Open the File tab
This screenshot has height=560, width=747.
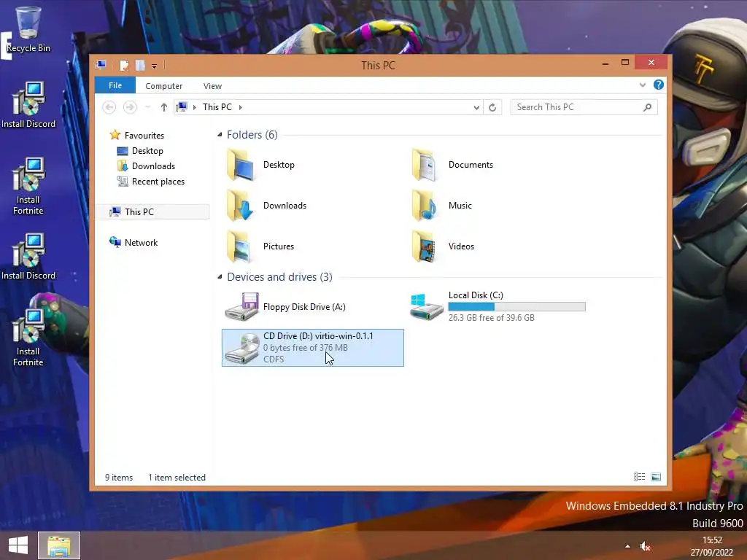tap(115, 85)
